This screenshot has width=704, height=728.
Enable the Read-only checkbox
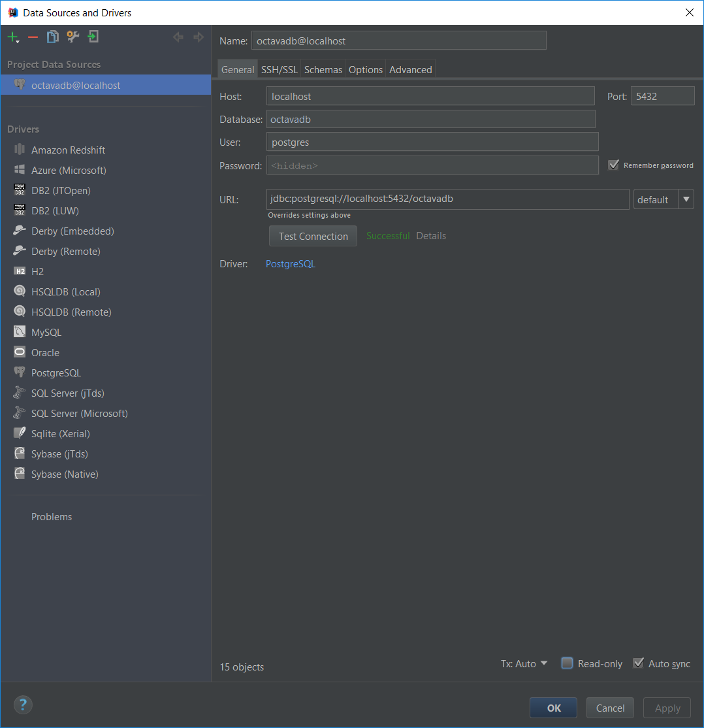point(567,663)
